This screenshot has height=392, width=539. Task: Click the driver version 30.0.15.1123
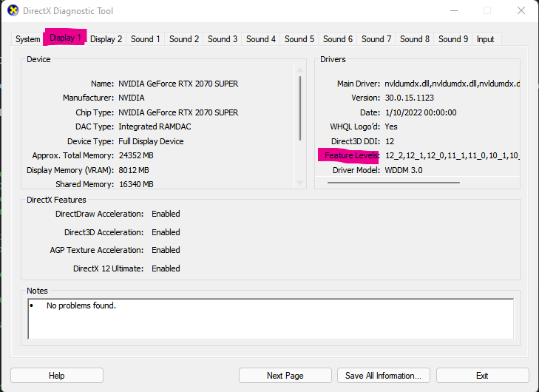[410, 98]
